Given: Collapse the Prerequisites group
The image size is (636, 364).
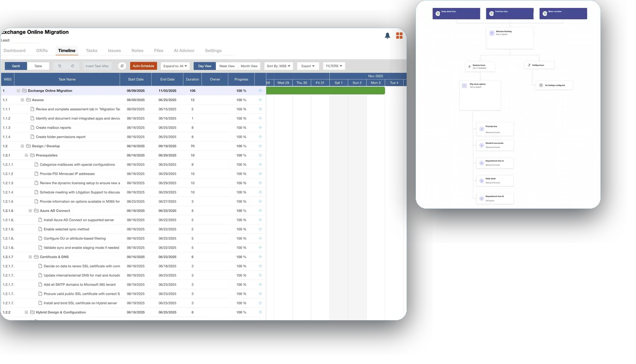Looking at the screenshot, I should click(26, 155).
